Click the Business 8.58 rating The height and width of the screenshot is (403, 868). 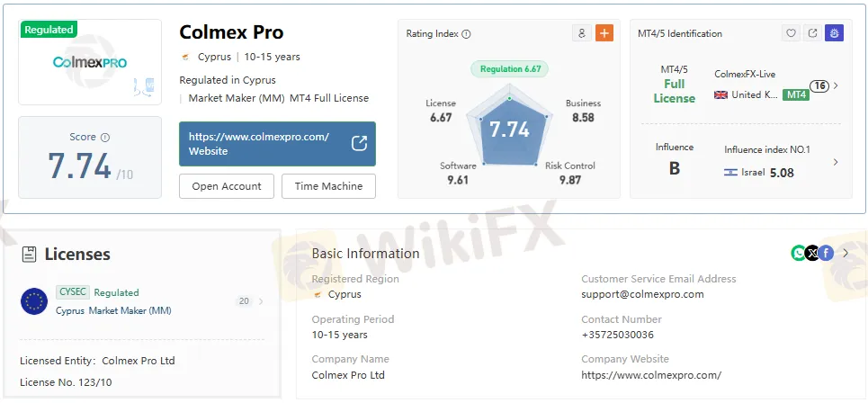point(583,110)
